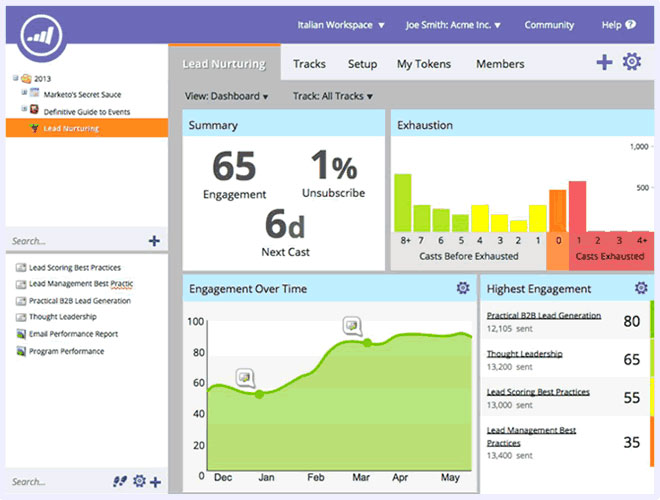Click the green data point near Jan
This screenshot has width=660, height=500.
tap(259, 394)
